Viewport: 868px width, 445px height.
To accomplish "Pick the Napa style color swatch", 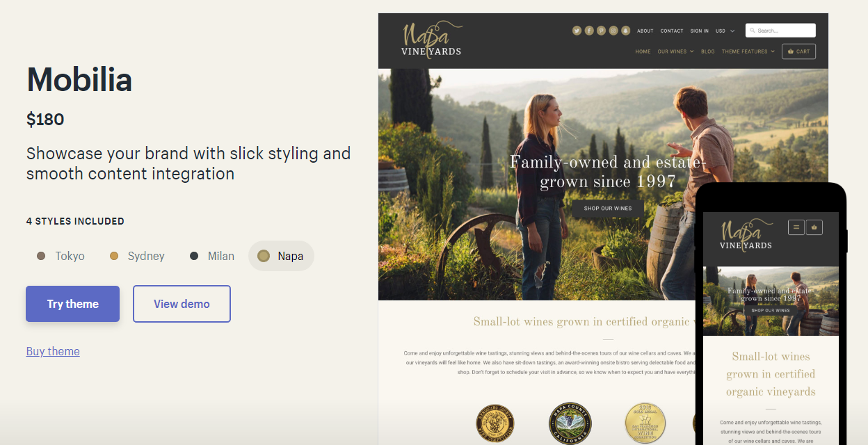I will pyautogui.click(x=264, y=256).
